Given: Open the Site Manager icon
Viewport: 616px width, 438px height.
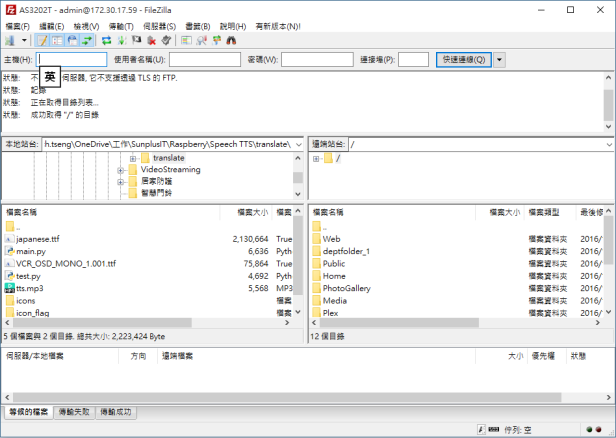Looking at the screenshot, I should tap(11, 40).
